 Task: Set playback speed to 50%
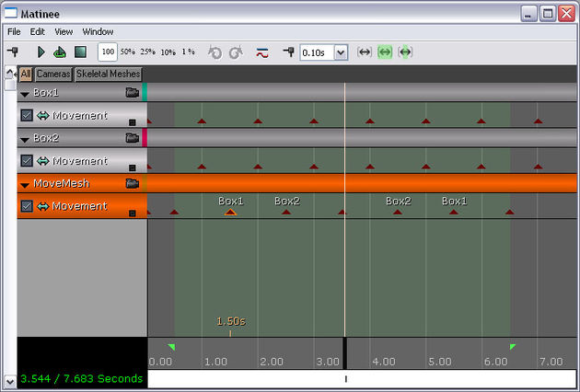click(128, 52)
